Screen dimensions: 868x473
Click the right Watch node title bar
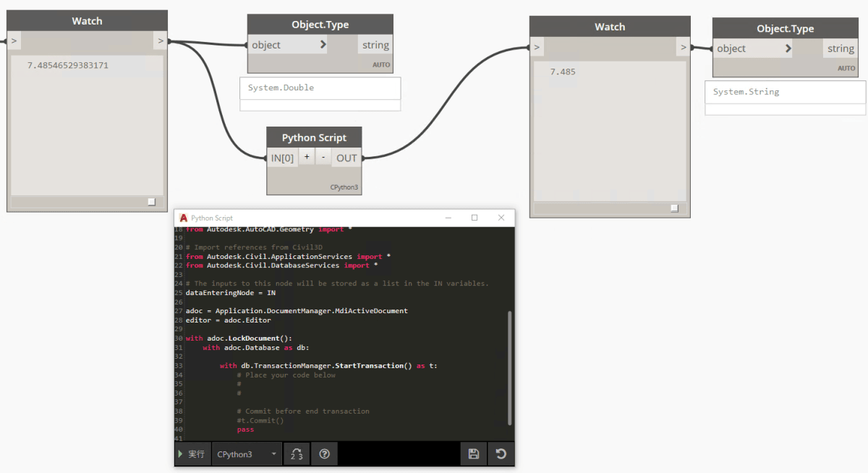click(610, 27)
